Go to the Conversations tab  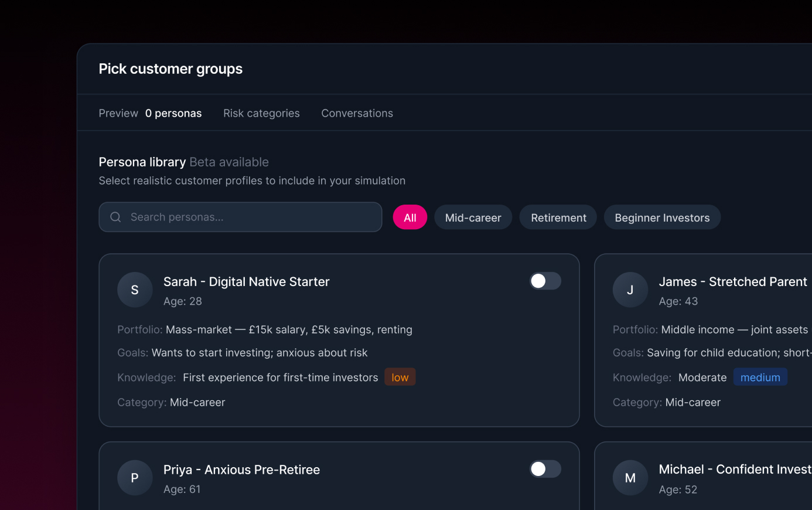coord(357,113)
